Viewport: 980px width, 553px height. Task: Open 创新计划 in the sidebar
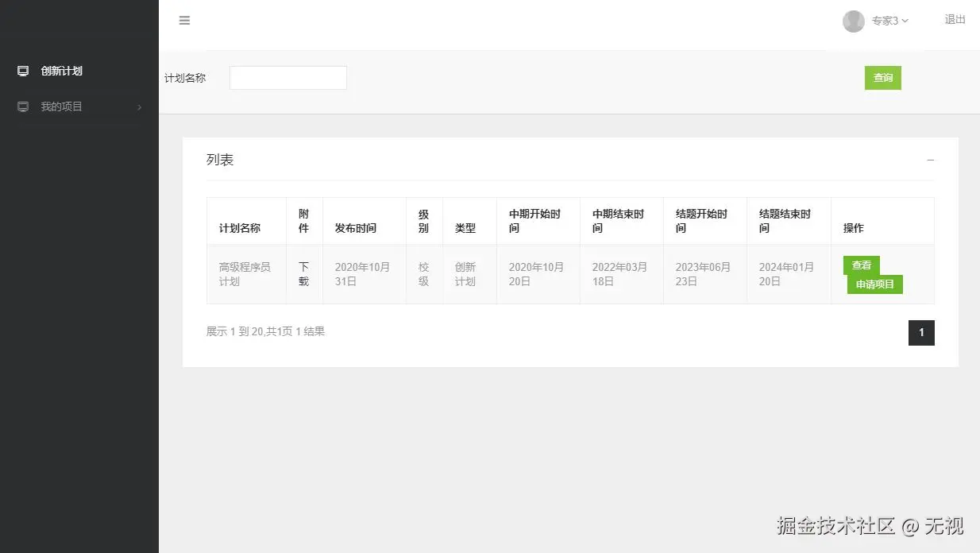point(61,71)
